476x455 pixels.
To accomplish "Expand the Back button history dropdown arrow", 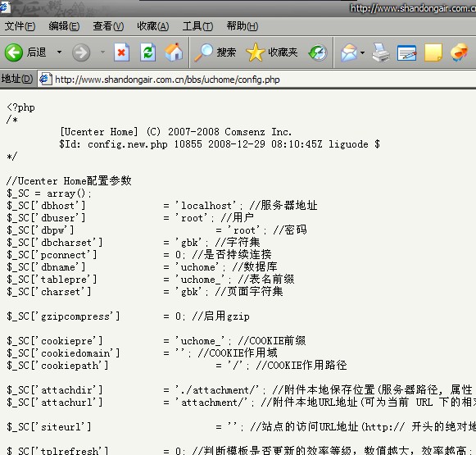I will point(59,52).
